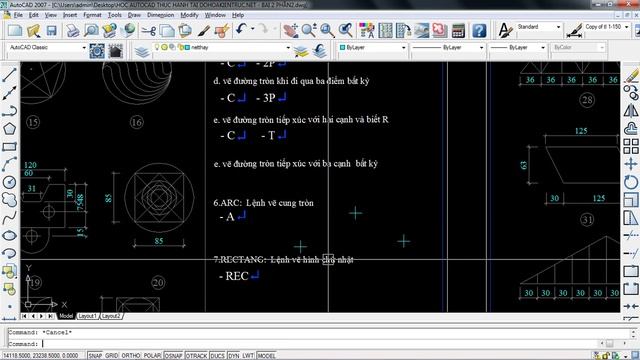Toggle POLAR tracking in status bar
Viewport: 640px width, 360px height.
tap(152, 356)
